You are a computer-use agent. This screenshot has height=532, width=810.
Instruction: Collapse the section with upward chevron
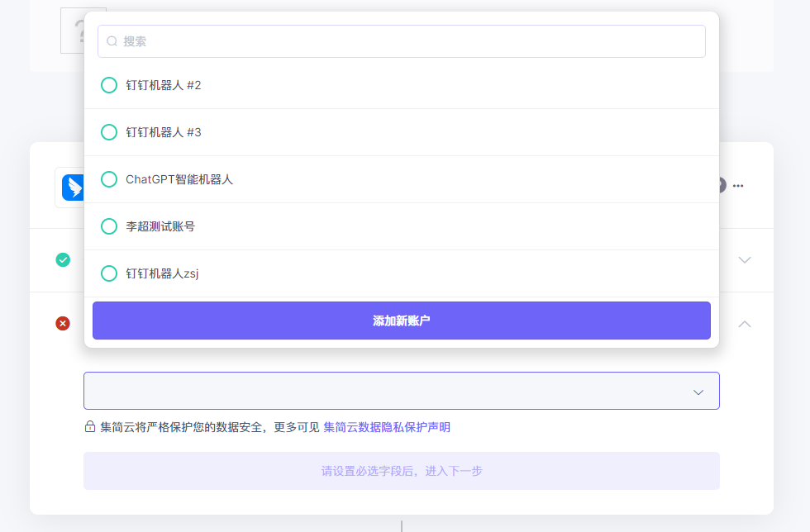point(745,325)
